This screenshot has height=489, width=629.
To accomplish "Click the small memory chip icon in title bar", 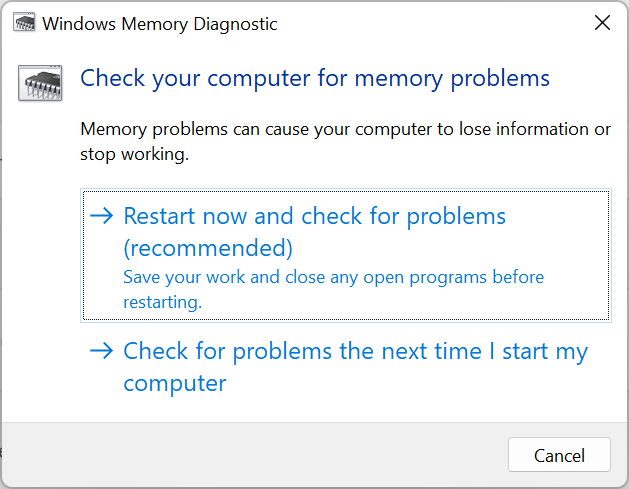I will tap(25, 23).
